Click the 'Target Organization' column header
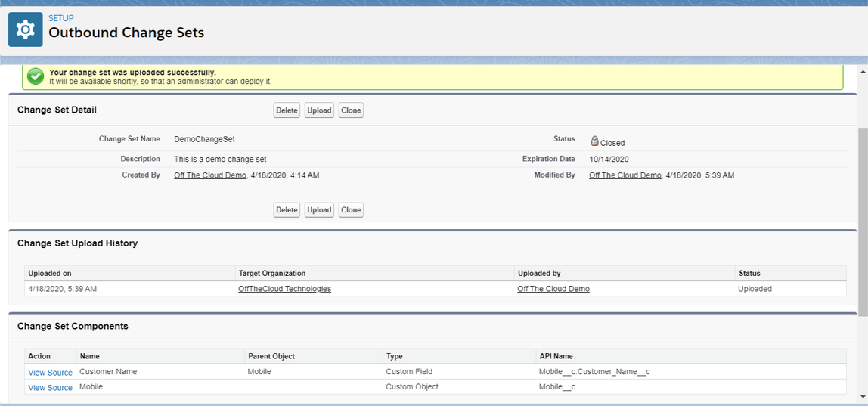Screen dimensions: 868x406 click(375, 273)
